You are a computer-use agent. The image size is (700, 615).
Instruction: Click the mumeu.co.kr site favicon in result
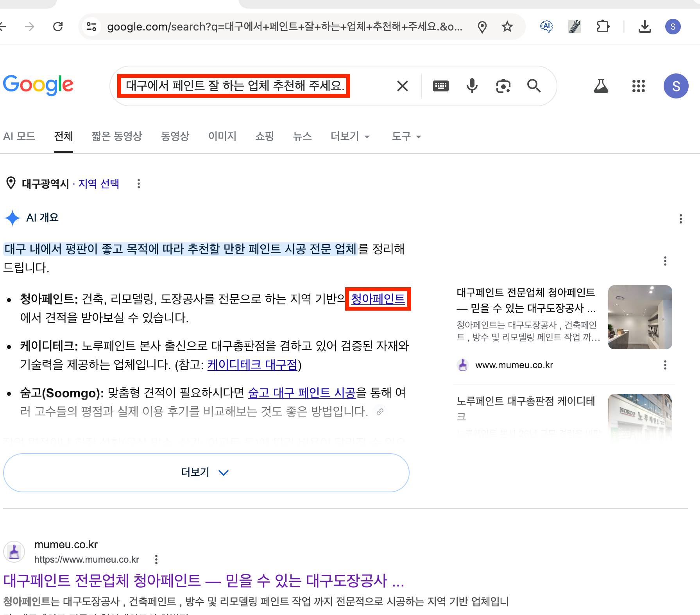point(14,552)
